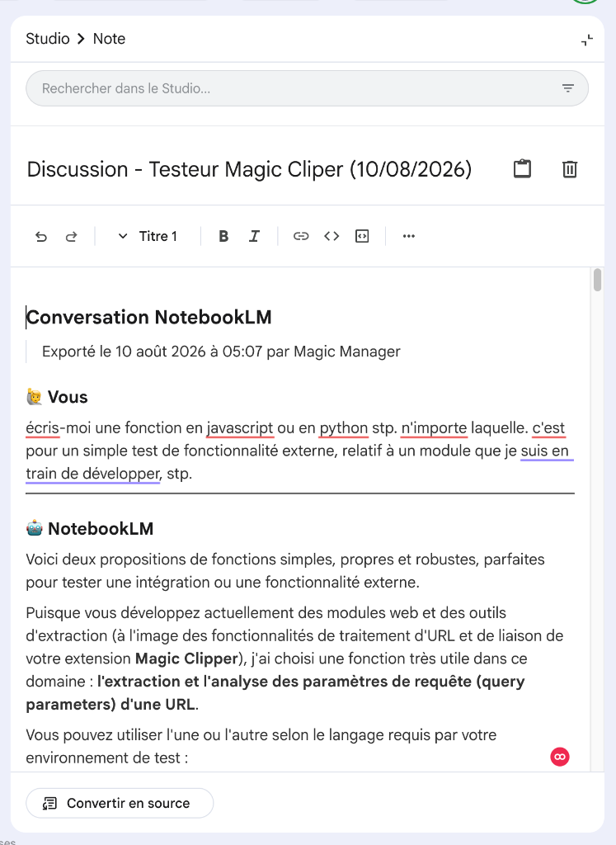Click the bold text Magic Clipper

tap(186, 659)
